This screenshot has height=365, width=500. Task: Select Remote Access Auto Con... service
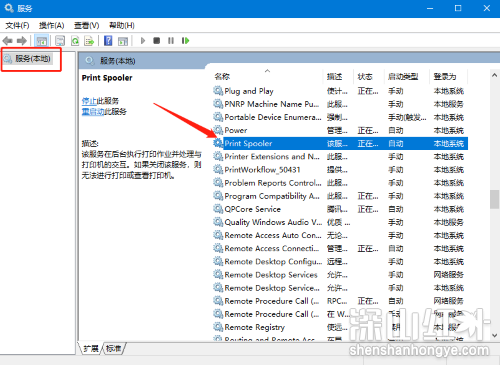click(x=340, y=235)
